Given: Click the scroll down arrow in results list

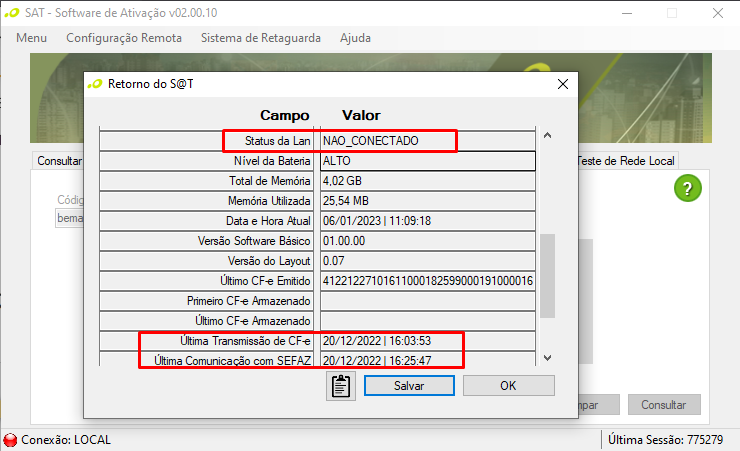Looking at the screenshot, I should (x=547, y=358).
